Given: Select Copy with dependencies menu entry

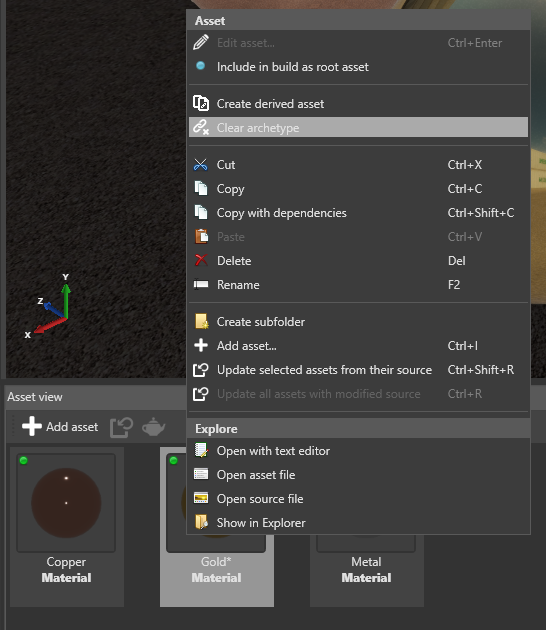Looking at the screenshot, I should [x=358, y=213].
